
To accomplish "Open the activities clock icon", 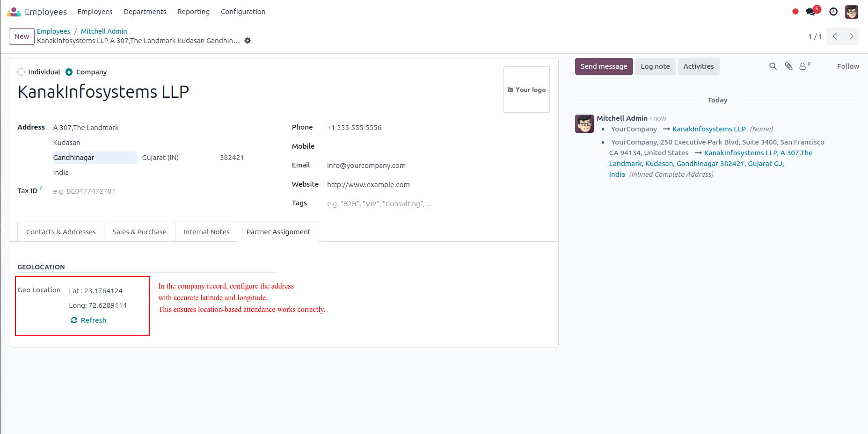I will (833, 12).
